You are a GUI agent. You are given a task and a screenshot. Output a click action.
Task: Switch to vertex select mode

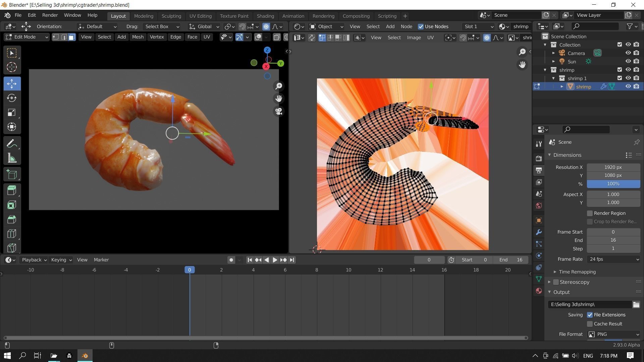pos(56,37)
